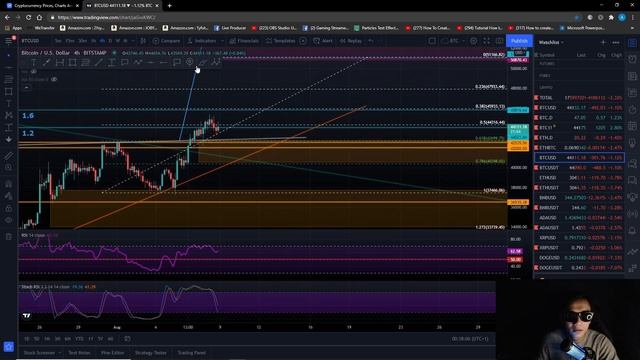Image resolution: width=640 pixels, height=360 pixels.
Task: Set date range to YTD
Action: coord(79,339)
